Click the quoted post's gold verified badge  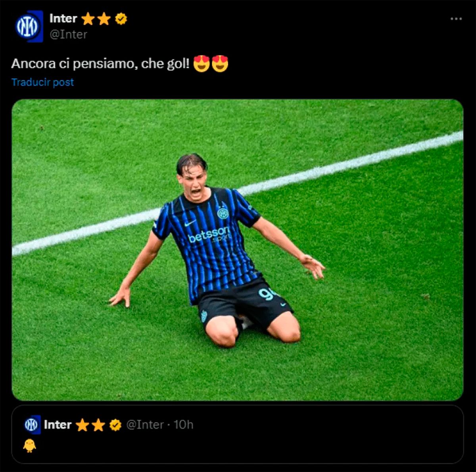[x=115, y=425]
